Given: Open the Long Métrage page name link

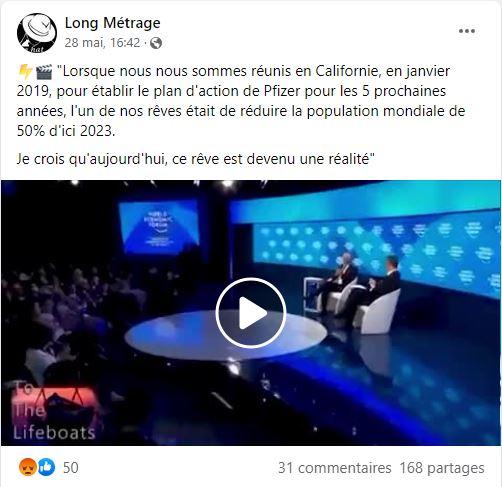Looking at the screenshot, I should (112, 23).
